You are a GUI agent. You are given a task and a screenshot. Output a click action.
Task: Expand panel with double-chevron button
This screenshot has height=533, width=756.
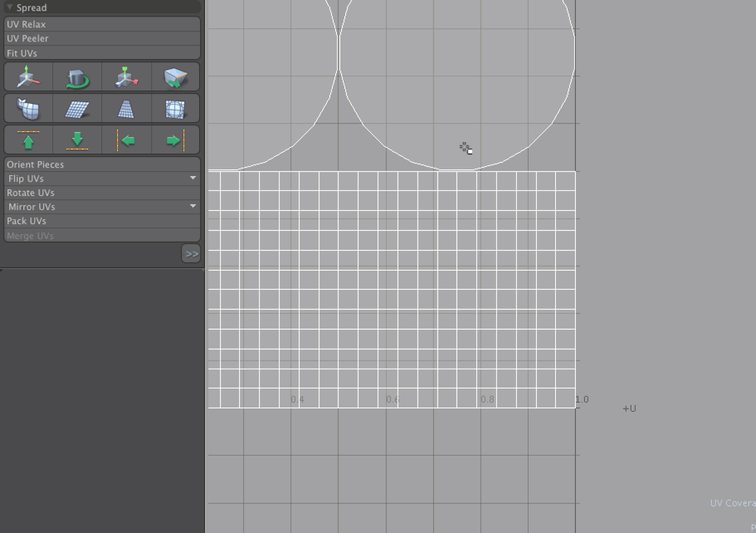click(192, 254)
